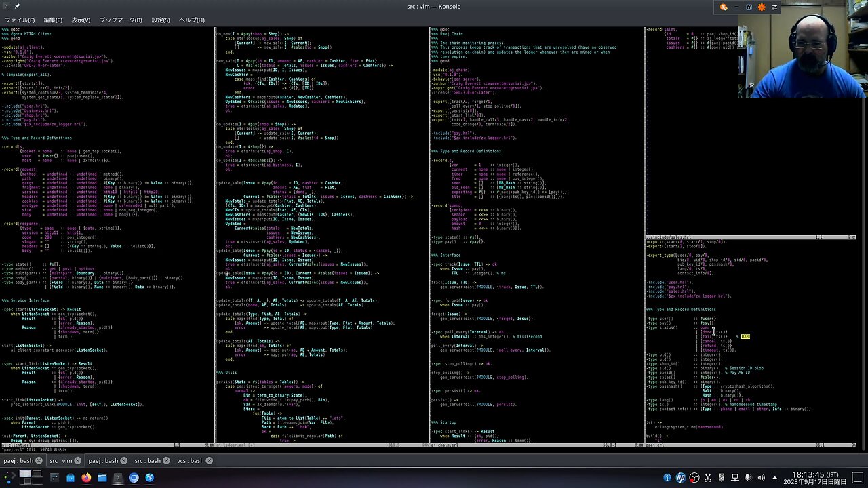Close the first 'paej : bash' tab
Image resolution: width=868 pixels, height=488 pixels.
[x=39, y=461]
